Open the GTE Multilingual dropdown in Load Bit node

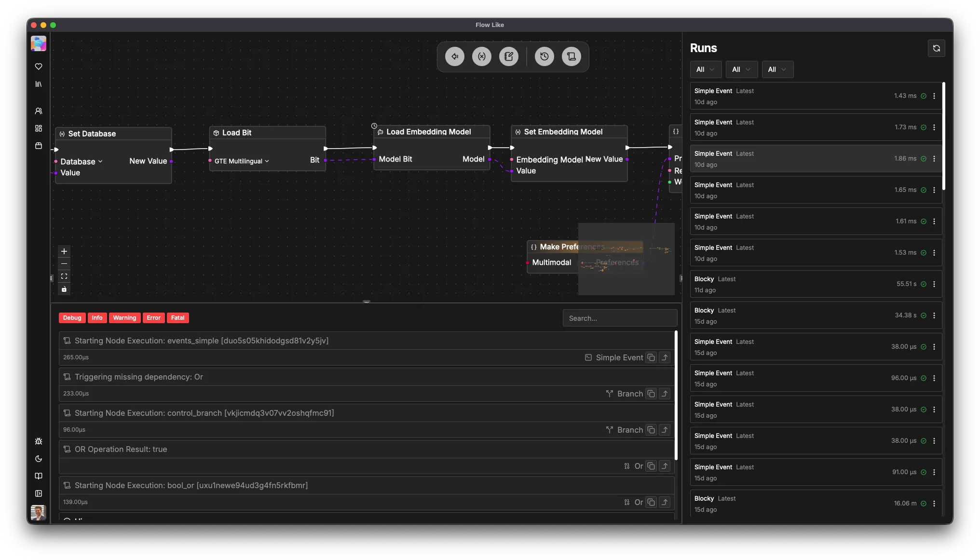click(241, 161)
